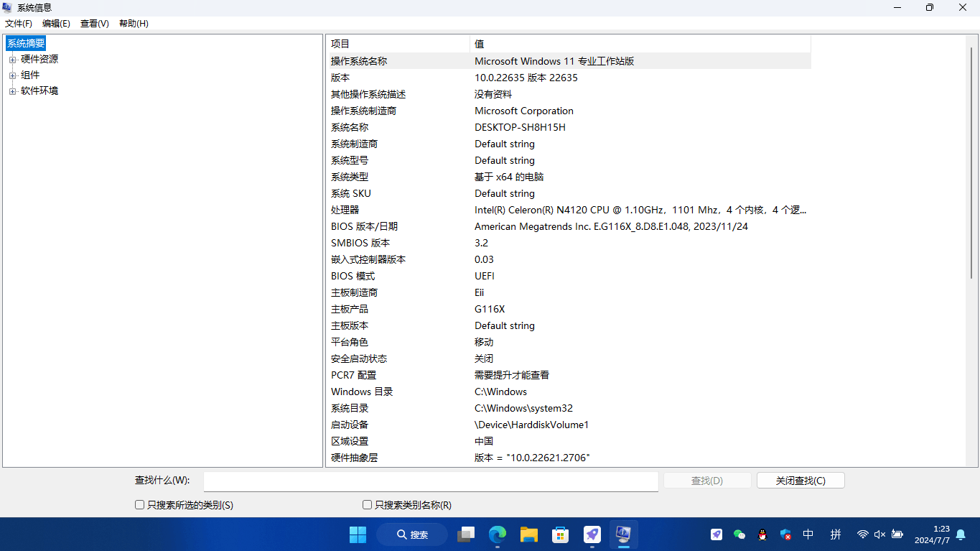
Task: Click the taskbar 搜索 search box
Action: point(412,534)
